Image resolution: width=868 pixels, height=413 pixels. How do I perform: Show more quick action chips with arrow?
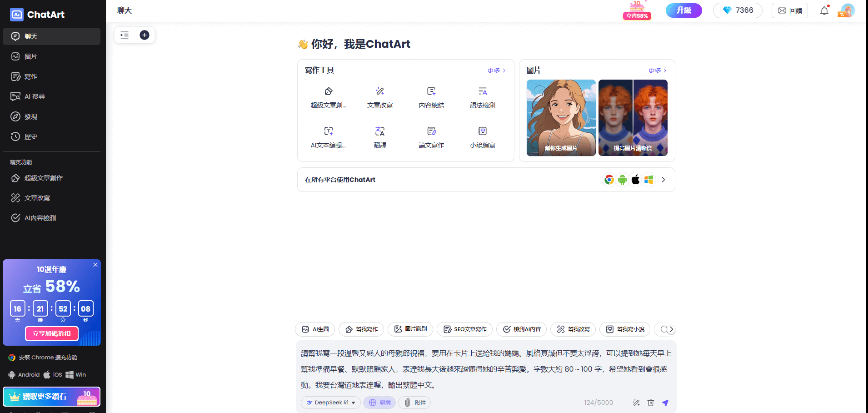pyautogui.click(x=671, y=329)
